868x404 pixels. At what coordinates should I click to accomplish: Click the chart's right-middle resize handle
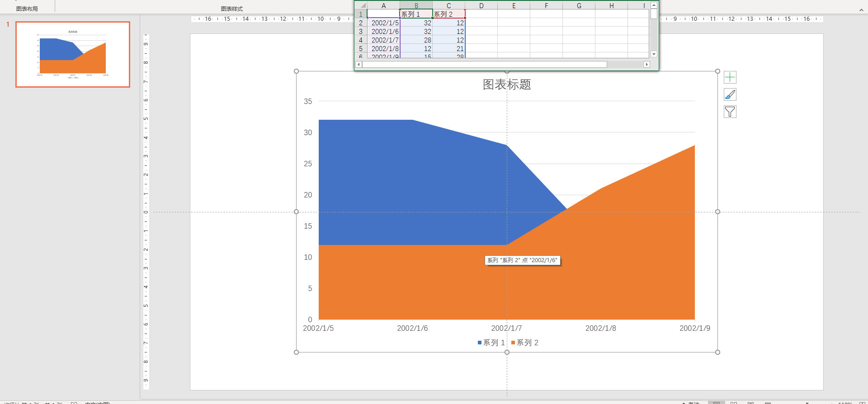717,211
